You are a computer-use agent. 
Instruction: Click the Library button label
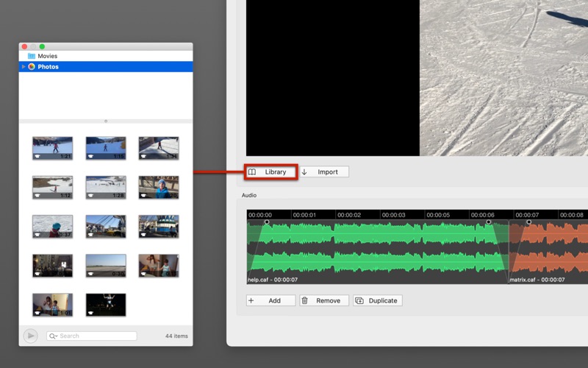pos(276,172)
